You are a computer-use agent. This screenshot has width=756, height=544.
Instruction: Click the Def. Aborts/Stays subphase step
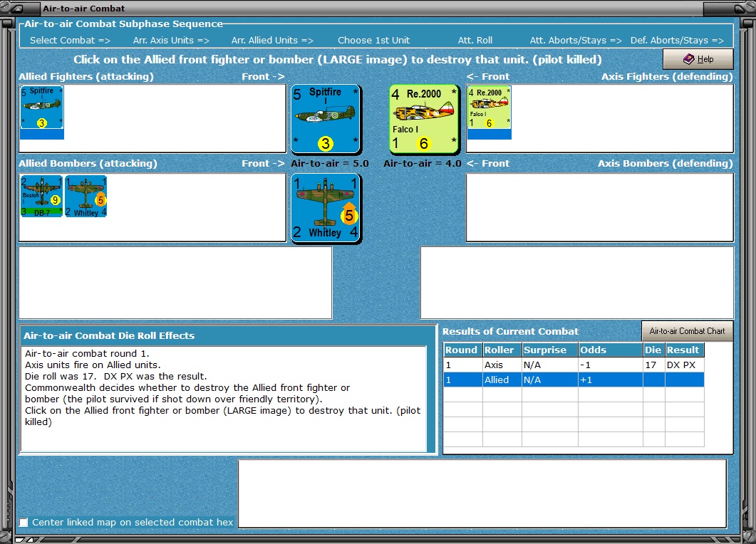click(677, 41)
